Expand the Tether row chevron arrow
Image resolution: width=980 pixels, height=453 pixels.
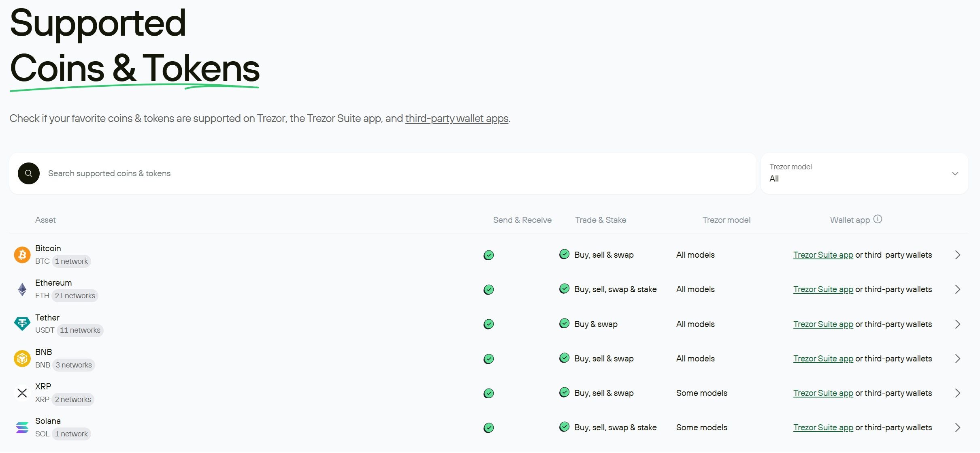coord(958,324)
